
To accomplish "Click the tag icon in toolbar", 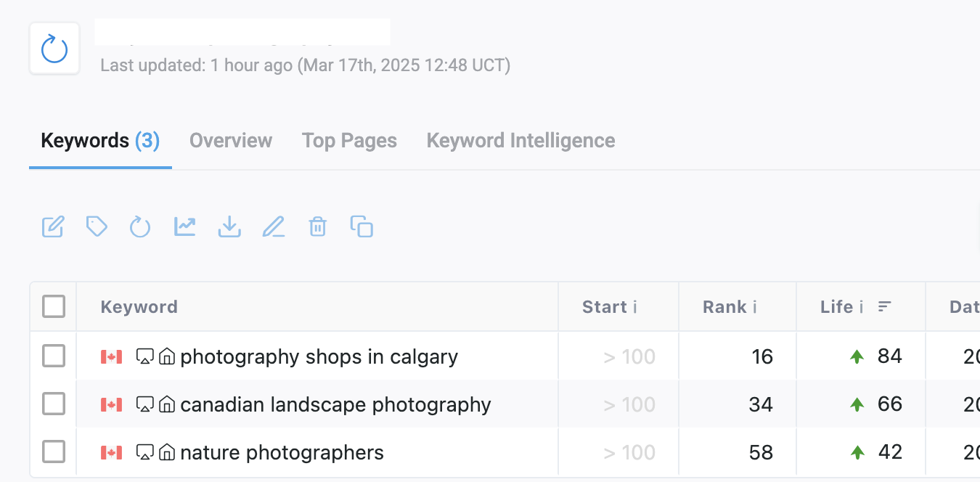I will coord(97,226).
